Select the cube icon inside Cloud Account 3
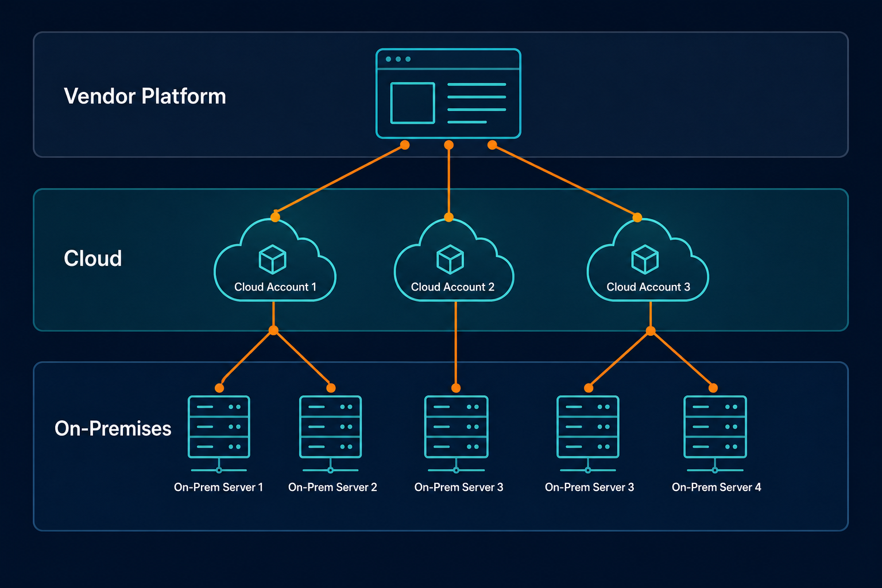 tap(645, 260)
